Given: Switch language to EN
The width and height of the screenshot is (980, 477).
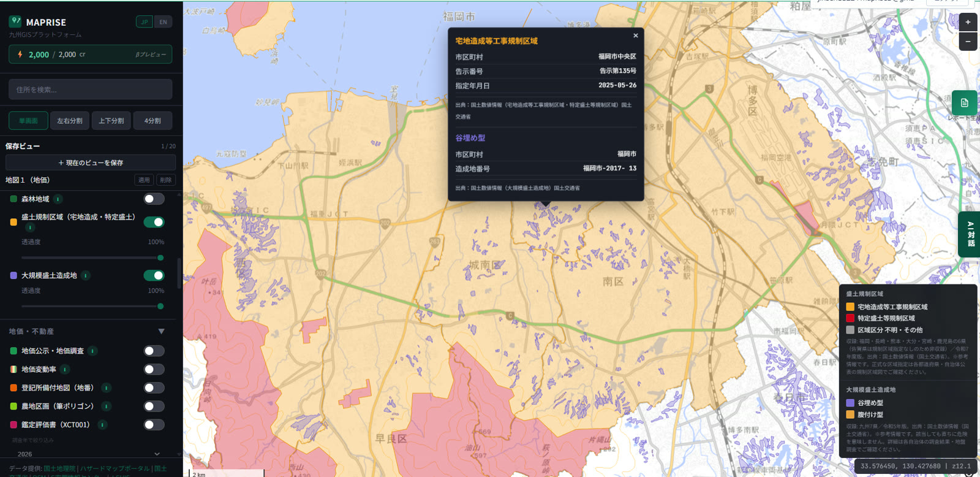Looking at the screenshot, I should tap(163, 21).
